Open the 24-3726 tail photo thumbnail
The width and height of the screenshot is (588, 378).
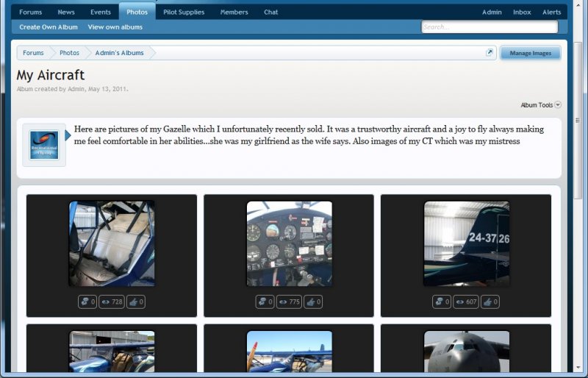click(x=467, y=243)
